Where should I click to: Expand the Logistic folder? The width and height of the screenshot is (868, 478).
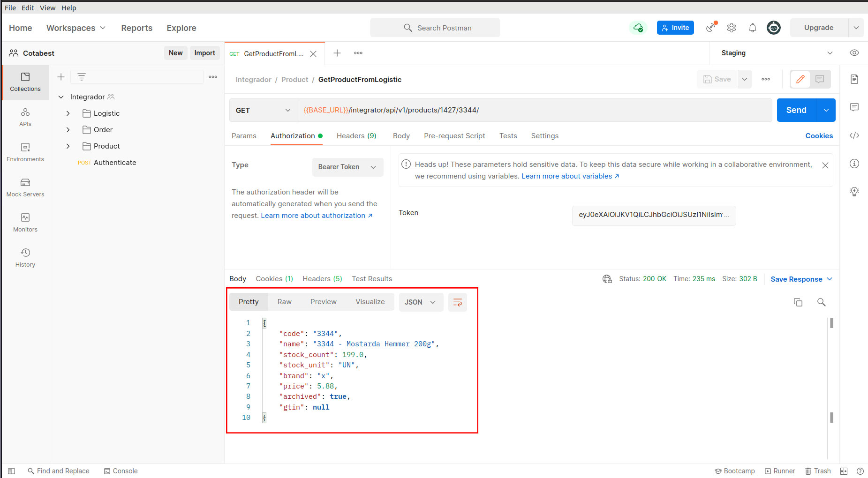point(68,113)
